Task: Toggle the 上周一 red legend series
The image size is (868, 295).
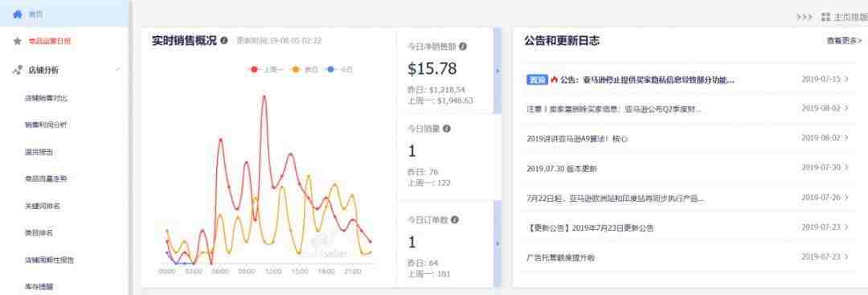Action: point(265,69)
